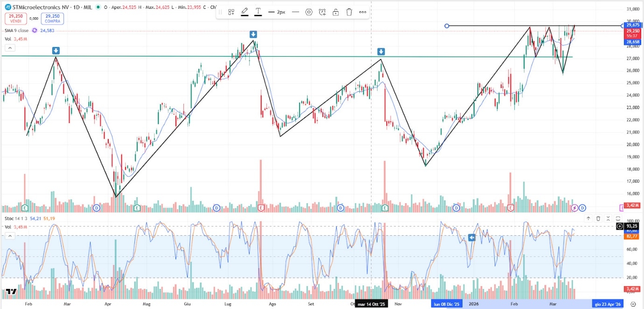Viewport: 644px width, 309px height.
Task: Maximize the stochastic indicator pane
Action: coord(618,218)
